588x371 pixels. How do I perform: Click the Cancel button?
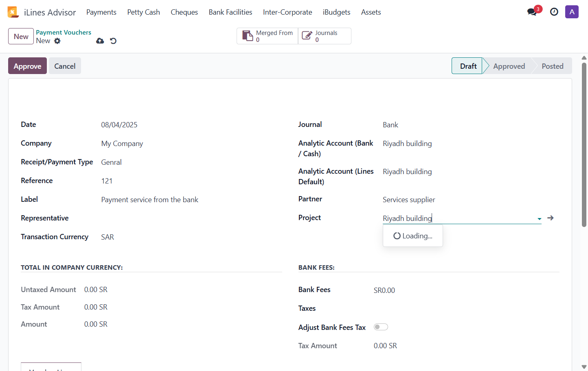click(x=65, y=66)
